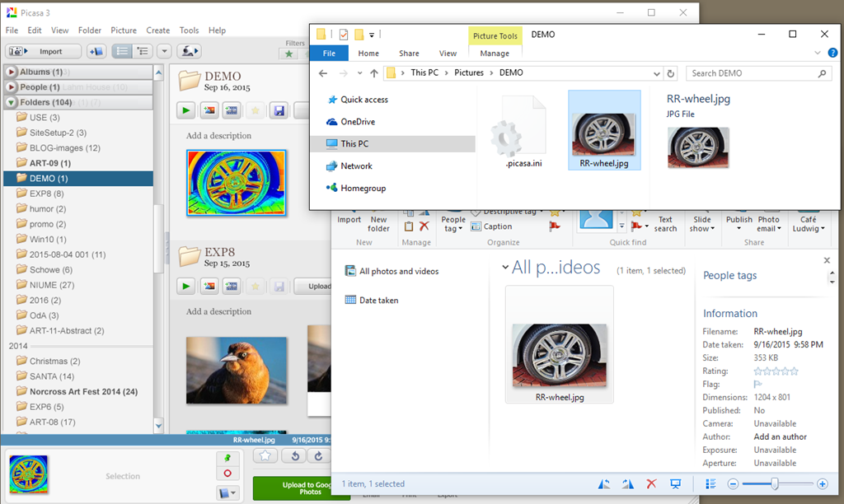Expand the Albums collection

click(x=12, y=72)
